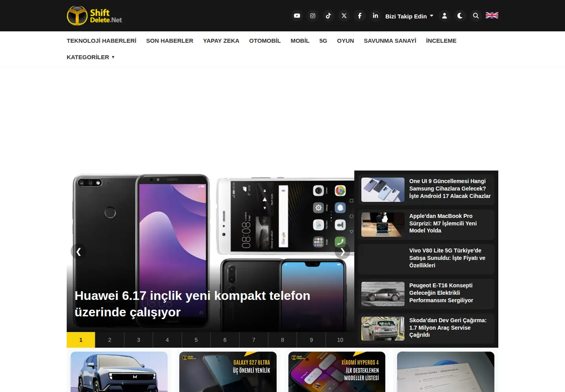
Task: Open Huawei 6.17 inçlik headline
Action: [193, 304]
